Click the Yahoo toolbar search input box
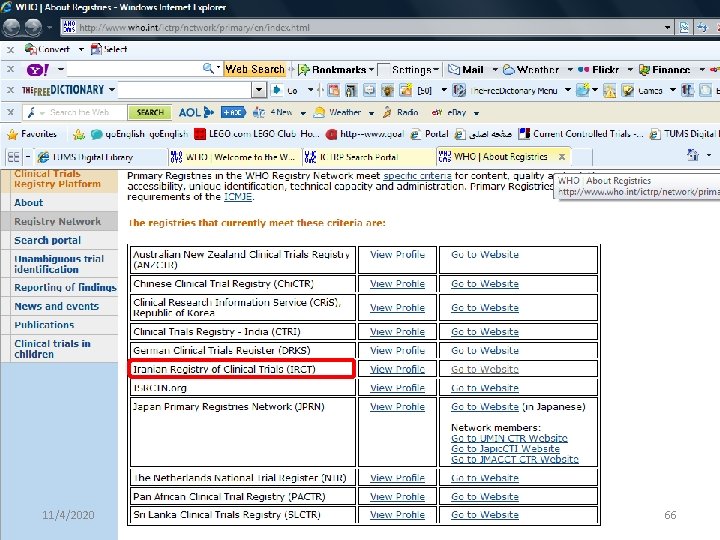This screenshot has width=720, height=540. [x=134, y=69]
